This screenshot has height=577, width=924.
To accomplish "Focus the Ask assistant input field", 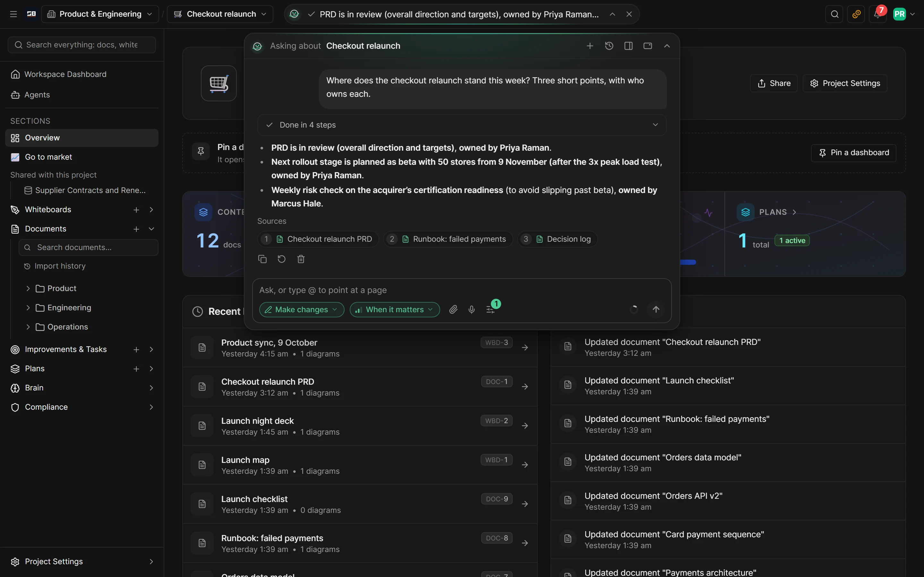I will (x=462, y=290).
